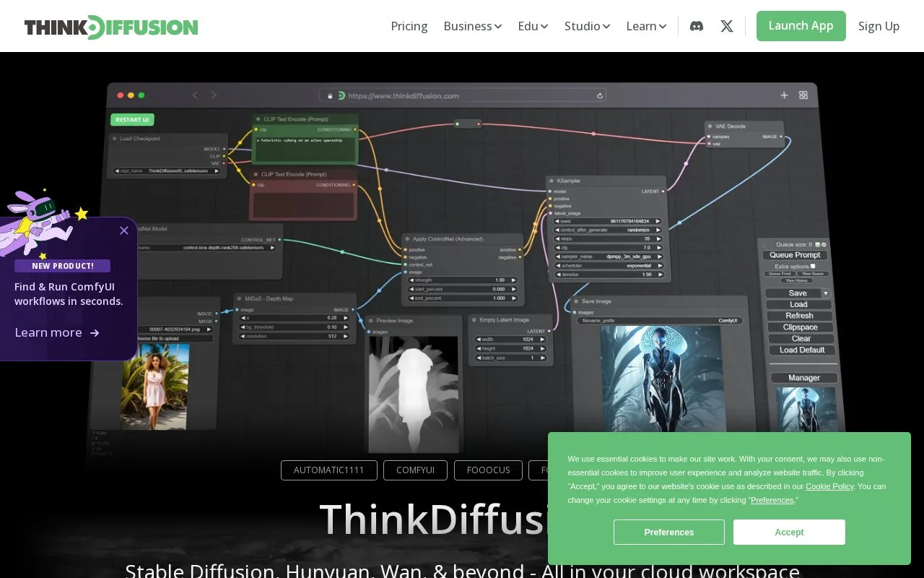Select the AUTOMATIC1111 tag
The width and height of the screenshot is (924, 578).
tap(329, 470)
